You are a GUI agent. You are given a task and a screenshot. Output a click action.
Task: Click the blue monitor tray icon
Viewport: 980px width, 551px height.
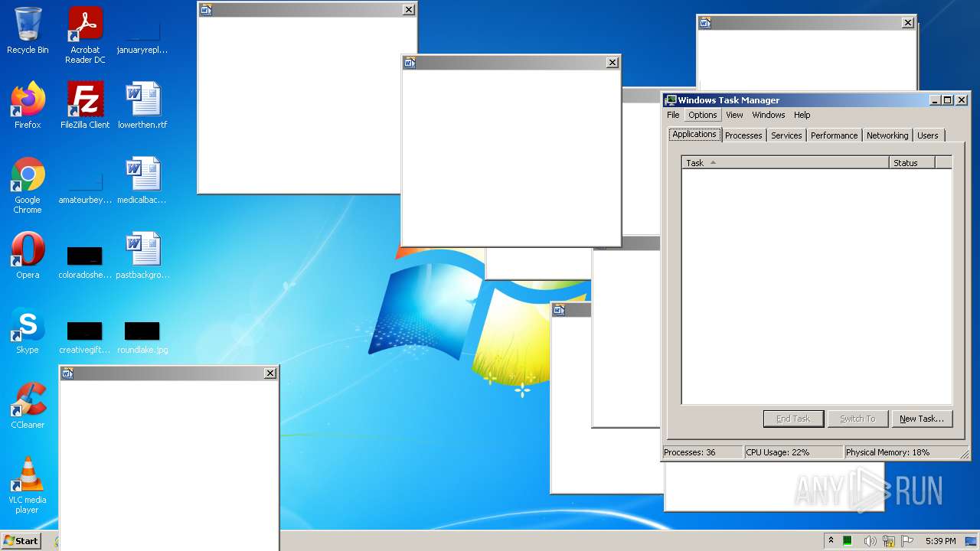coord(971,541)
